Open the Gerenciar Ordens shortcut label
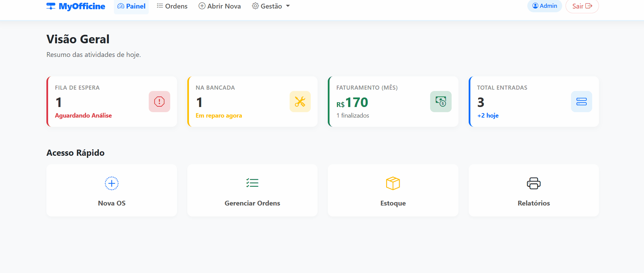 click(252, 203)
